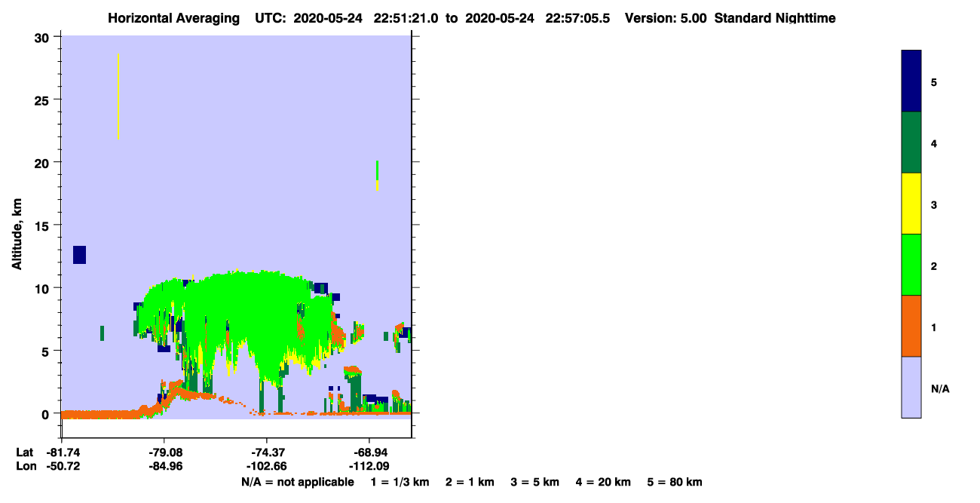
Task: Click the tall yellow streak near 25 km
Action: 118,97
